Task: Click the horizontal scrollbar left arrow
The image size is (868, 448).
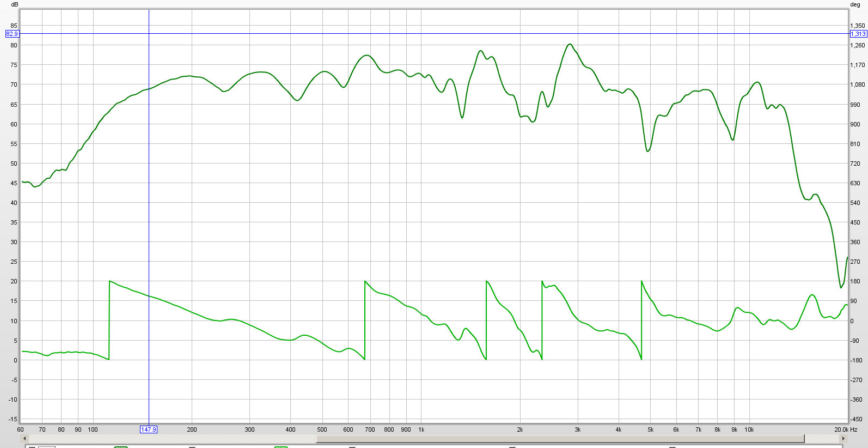Action: 24,439
